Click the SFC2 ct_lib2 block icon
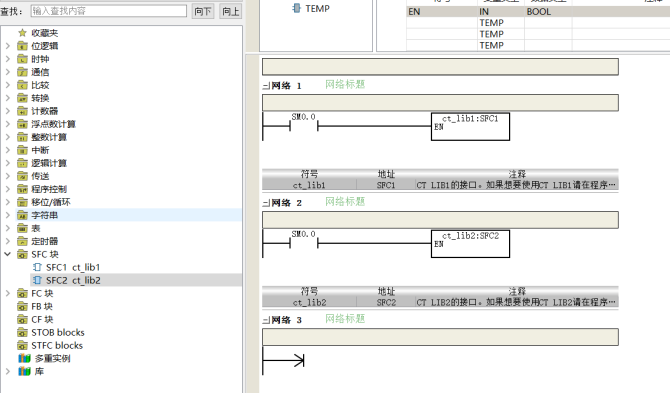The height and width of the screenshot is (394, 671). pyautogui.click(x=37, y=280)
